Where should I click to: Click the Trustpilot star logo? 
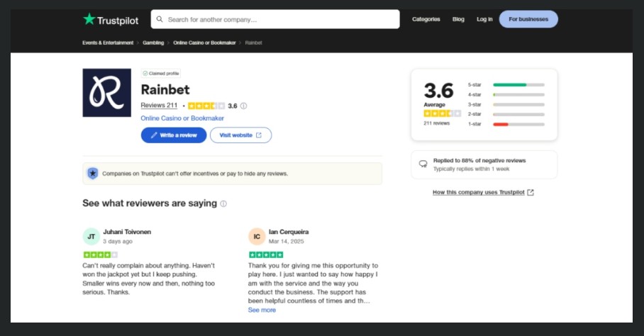click(x=89, y=19)
